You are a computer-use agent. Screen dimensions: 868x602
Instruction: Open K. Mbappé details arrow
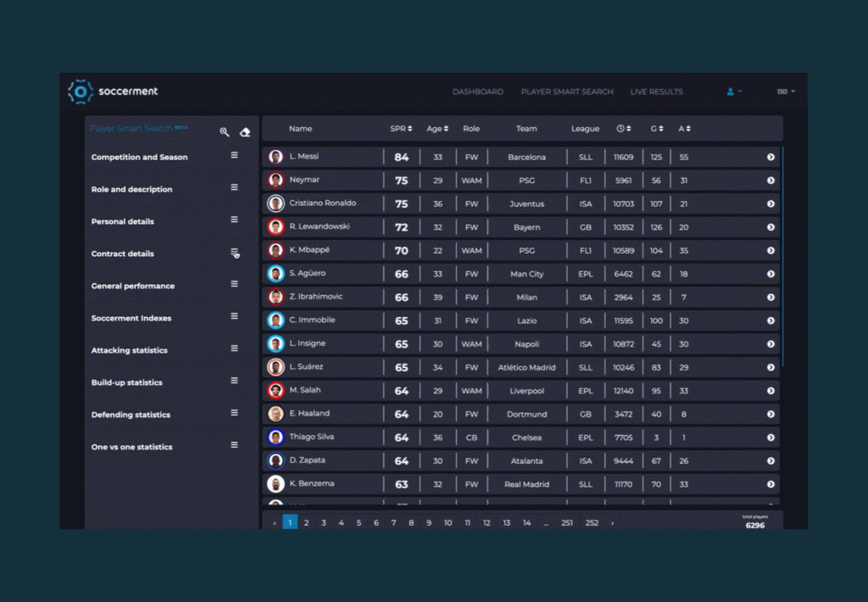tap(771, 251)
